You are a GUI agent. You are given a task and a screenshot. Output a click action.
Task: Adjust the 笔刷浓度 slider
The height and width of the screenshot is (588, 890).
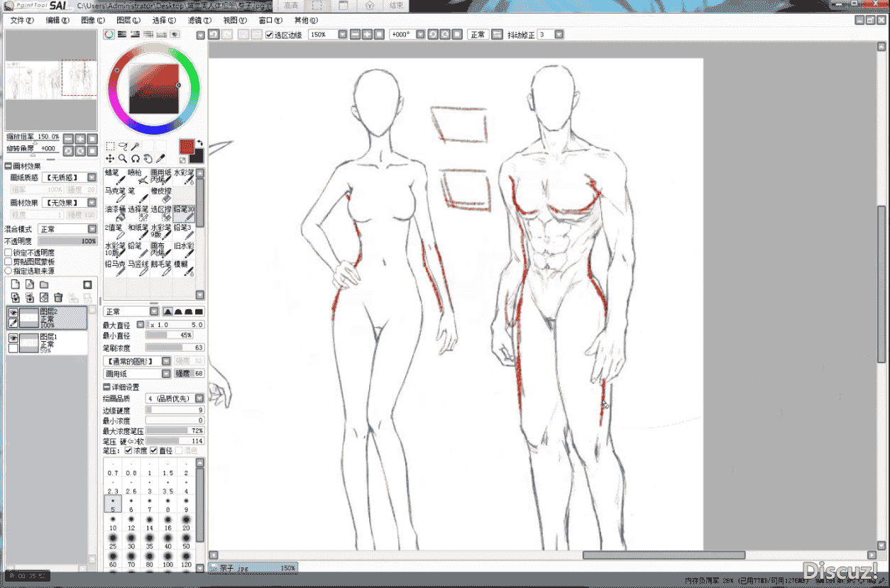click(175, 348)
